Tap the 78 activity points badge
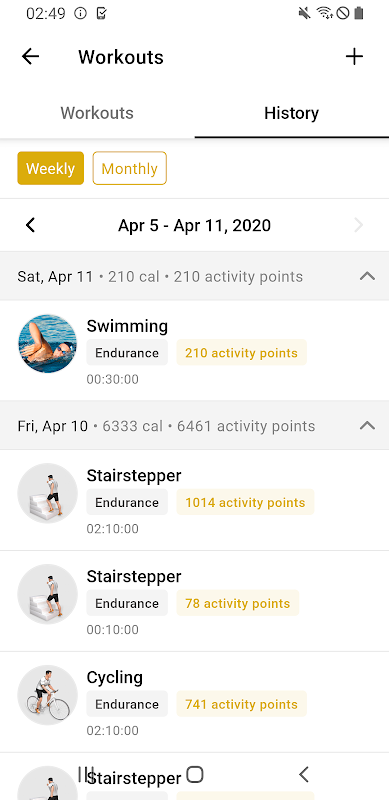This screenshot has height=800, width=389. [x=237, y=603]
